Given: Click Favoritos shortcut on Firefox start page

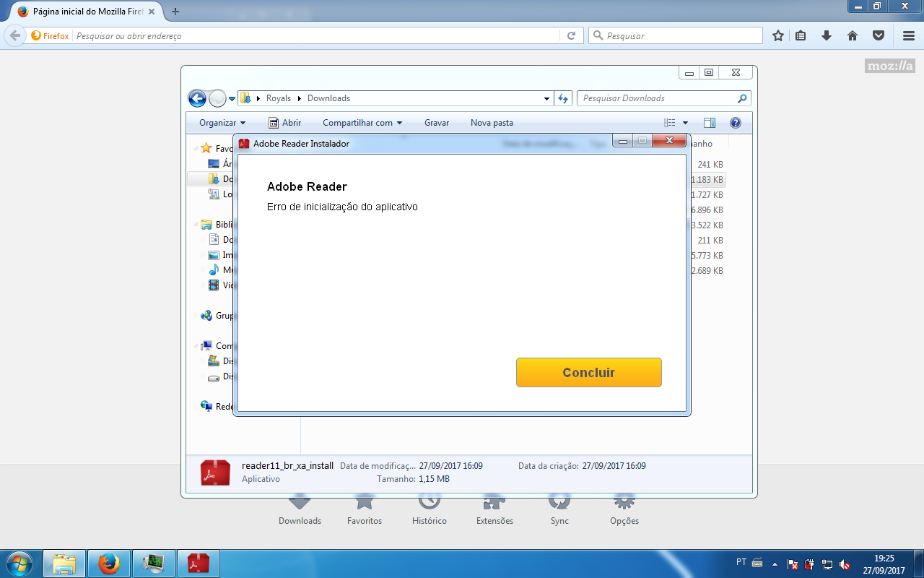Looking at the screenshot, I should click(365, 511).
